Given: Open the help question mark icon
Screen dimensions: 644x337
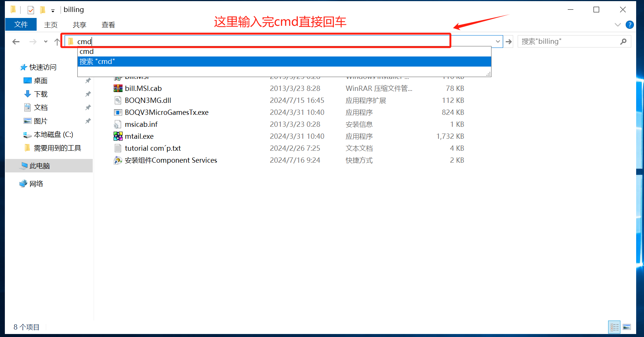Looking at the screenshot, I should point(629,25).
